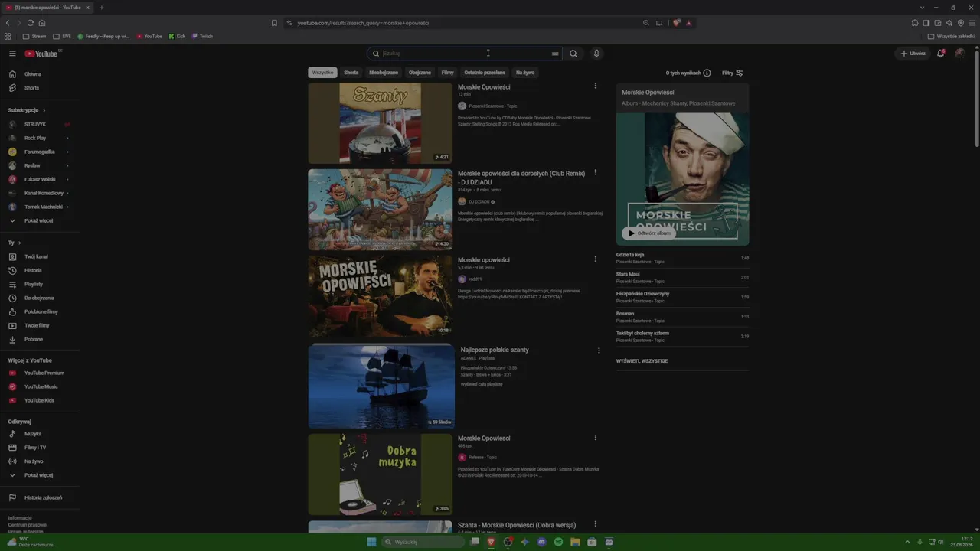Image resolution: width=980 pixels, height=551 pixels.
Task: Play 'Bosman' from the album track list
Action: 682,317
